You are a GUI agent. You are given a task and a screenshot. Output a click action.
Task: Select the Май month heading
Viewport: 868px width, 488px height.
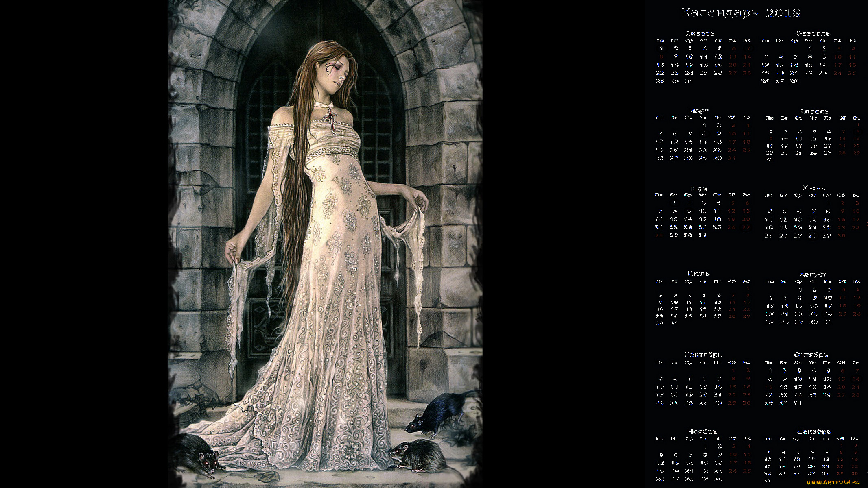699,189
